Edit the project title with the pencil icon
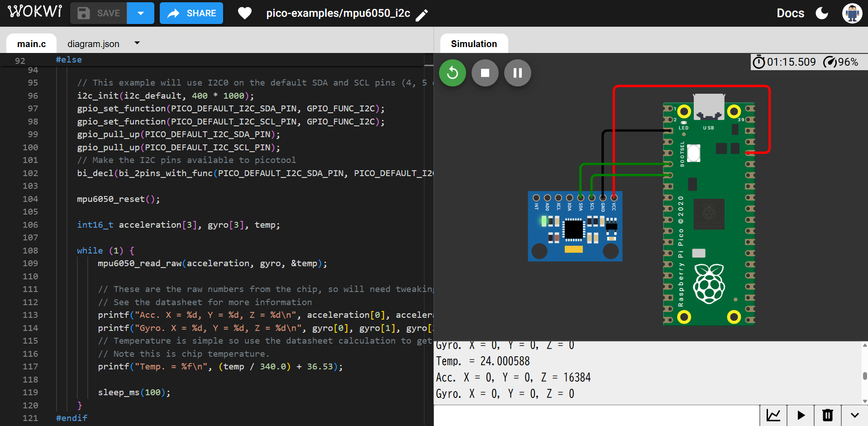The height and width of the screenshot is (426, 868). [x=422, y=15]
